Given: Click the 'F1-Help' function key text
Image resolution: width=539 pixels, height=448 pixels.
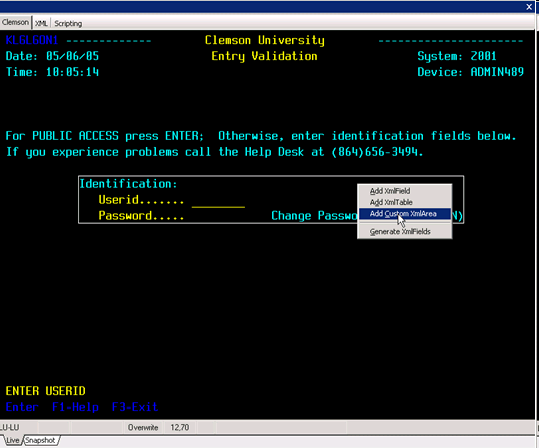Looking at the screenshot, I should 75,407.
